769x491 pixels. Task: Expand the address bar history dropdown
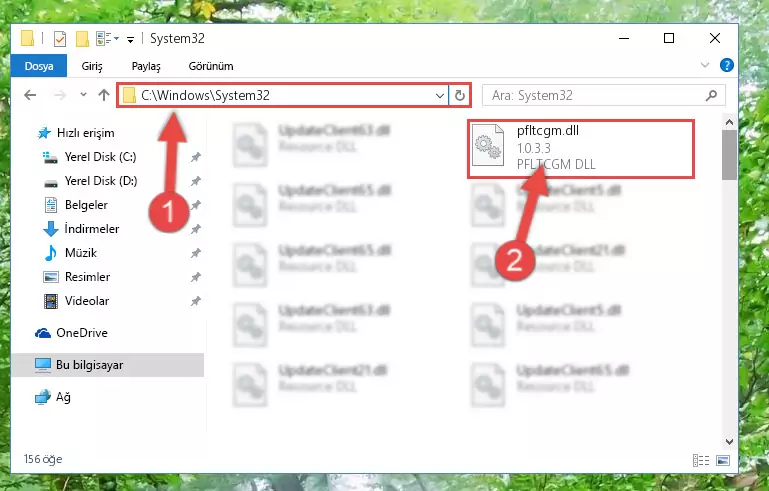[x=440, y=96]
